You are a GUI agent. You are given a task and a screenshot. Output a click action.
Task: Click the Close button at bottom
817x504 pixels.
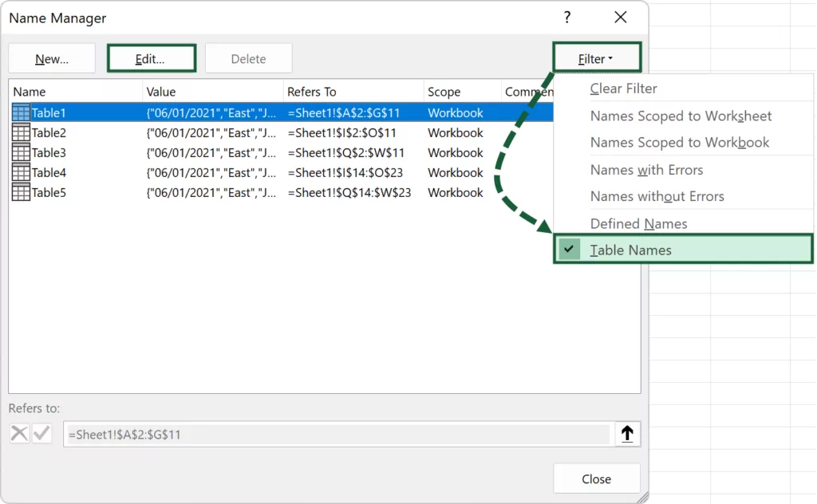pyautogui.click(x=596, y=479)
